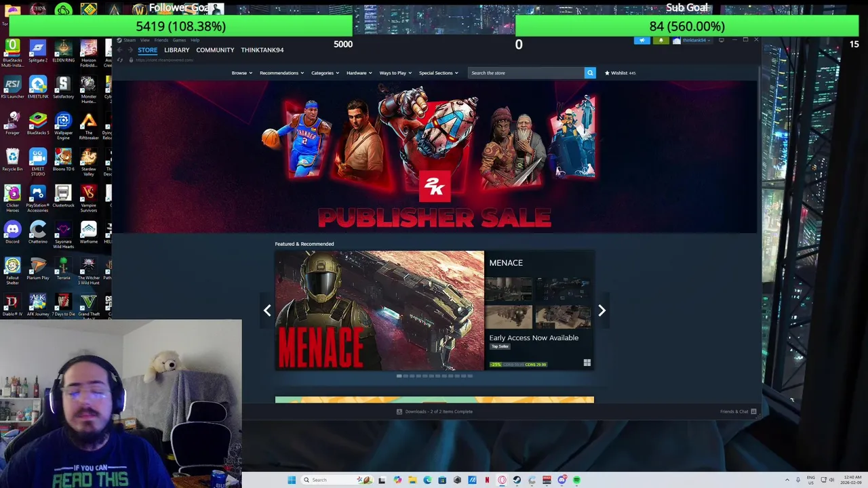Expand the Special Sections dropdown
Image resolution: width=868 pixels, height=488 pixels.
tap(438, 73)
